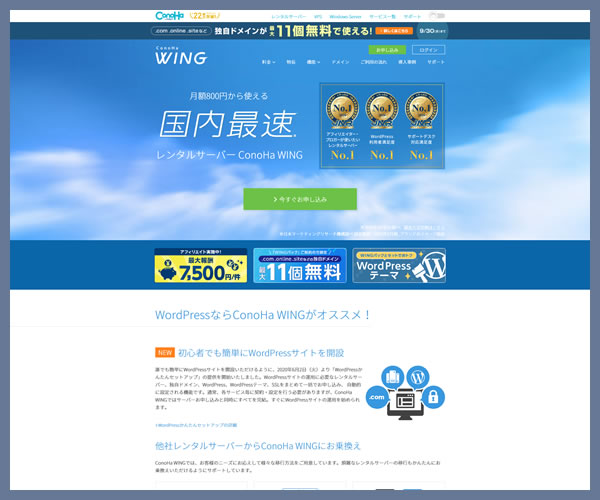Click the piggy bank icon in the affiliate banner
The image size is (600, 500).
[168, 272]
